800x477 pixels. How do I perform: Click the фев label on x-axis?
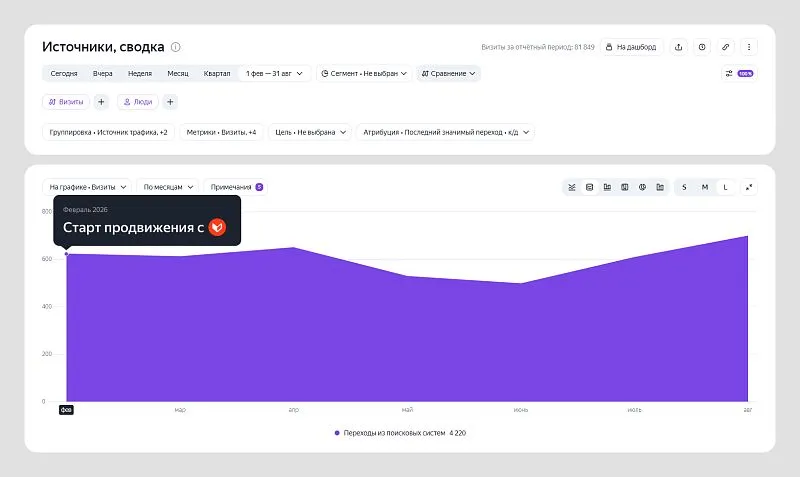point(66,410)
